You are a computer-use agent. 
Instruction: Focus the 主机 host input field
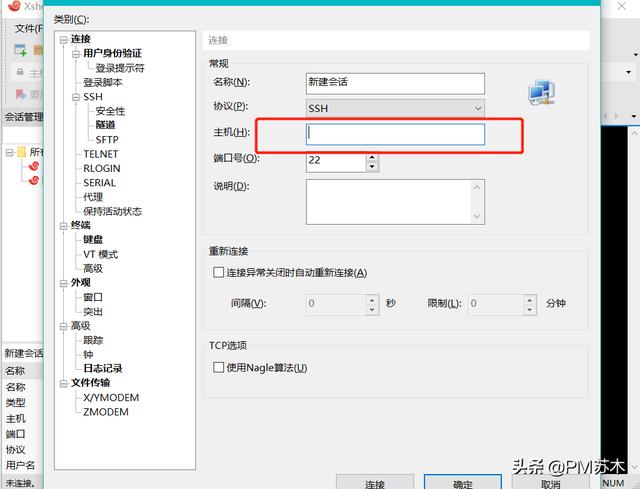tap(395, 134)
